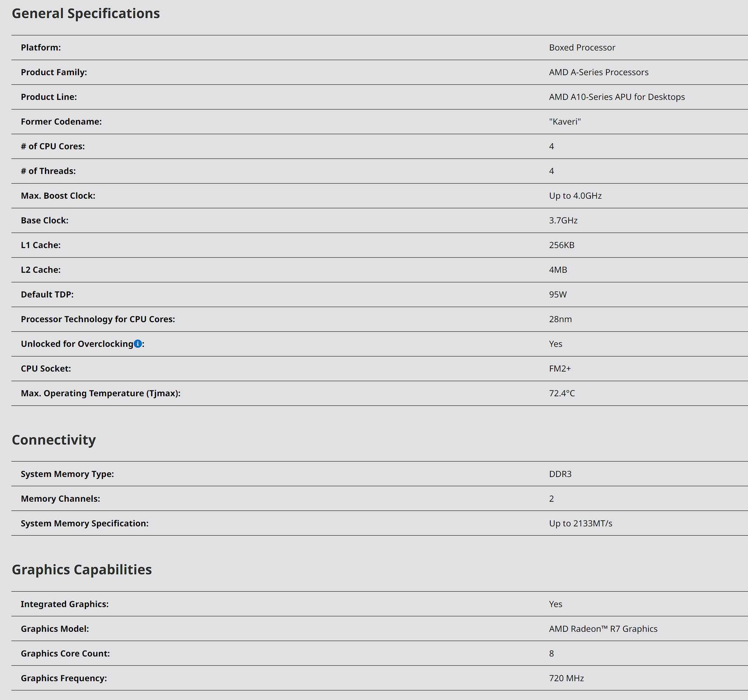Click the Base Clock label

pos(44,220)
